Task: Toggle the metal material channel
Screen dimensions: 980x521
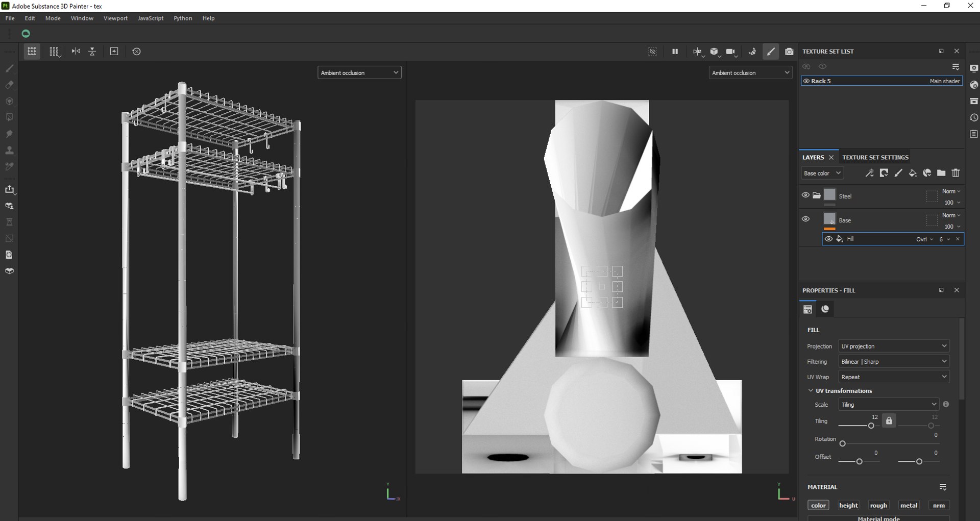Action: [x=909, y=505]
